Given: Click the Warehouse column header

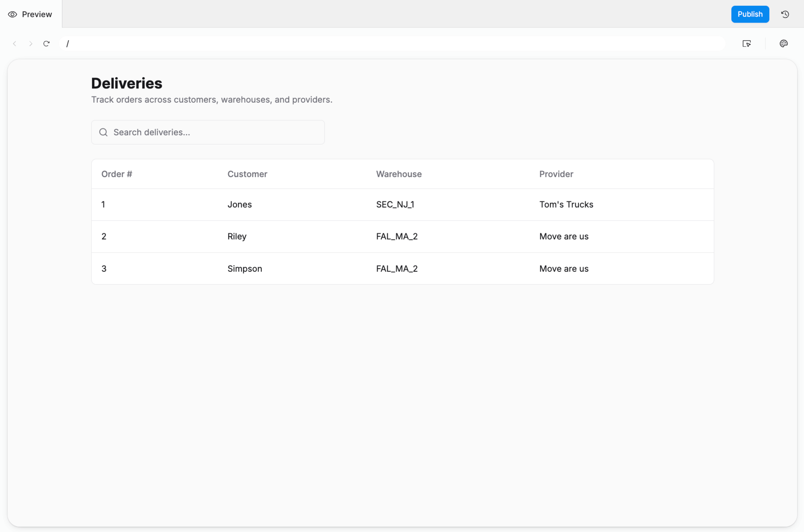Looking at the screenshot, I should click(398, 174).
